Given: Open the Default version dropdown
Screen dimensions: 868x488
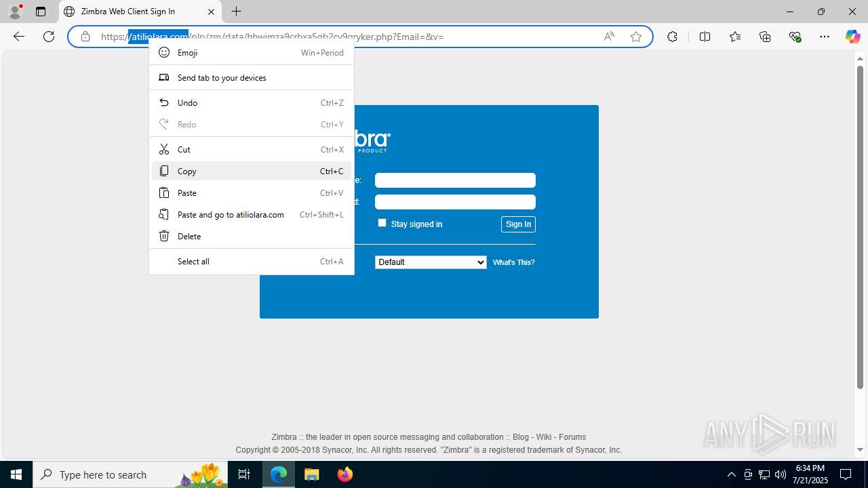Looking at the screenshot, I should (431, 262).
